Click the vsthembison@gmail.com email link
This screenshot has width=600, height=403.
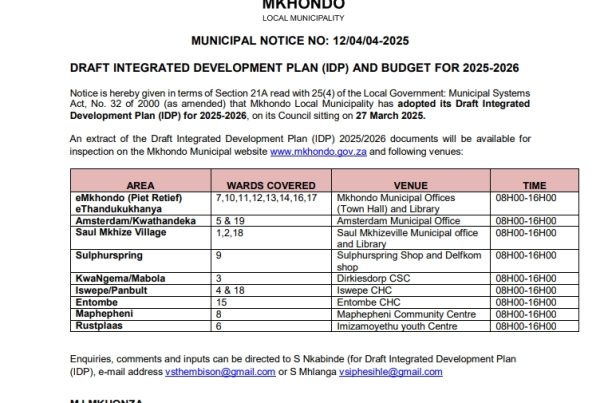pos(220,372)
